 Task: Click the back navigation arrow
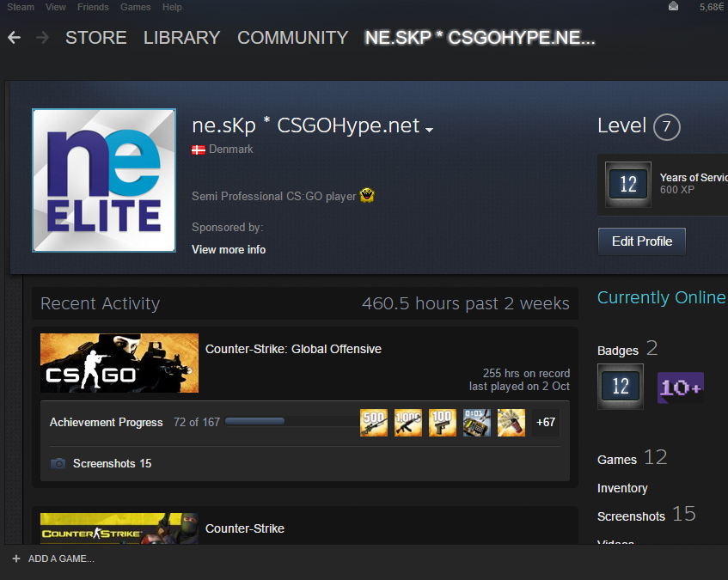[14, 38]
